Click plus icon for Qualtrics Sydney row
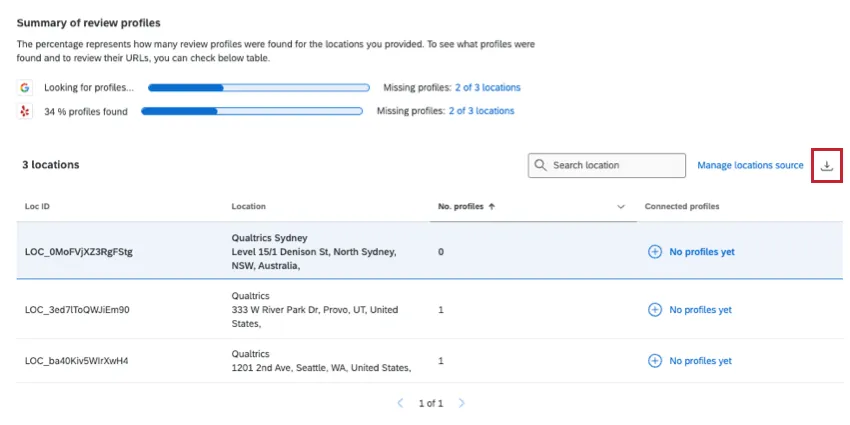 [655, 252]
